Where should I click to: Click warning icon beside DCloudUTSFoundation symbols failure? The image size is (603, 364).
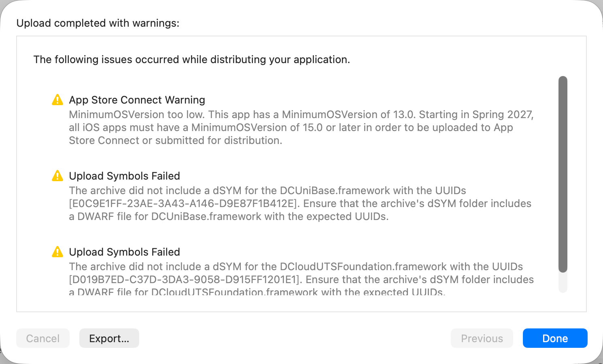[57, 252]
